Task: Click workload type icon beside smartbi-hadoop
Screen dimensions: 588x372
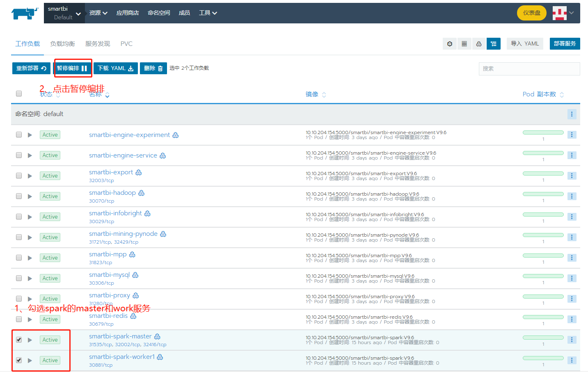Action: (142, 193)
